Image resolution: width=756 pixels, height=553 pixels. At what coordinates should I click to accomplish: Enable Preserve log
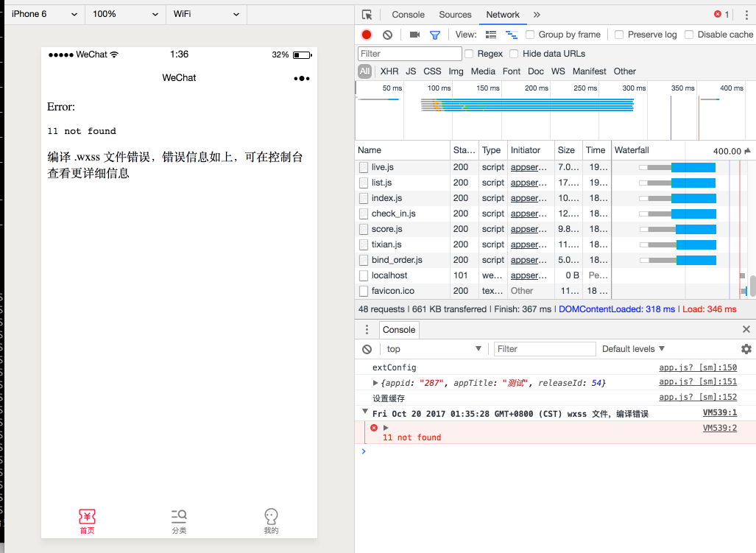click(619, 35)
